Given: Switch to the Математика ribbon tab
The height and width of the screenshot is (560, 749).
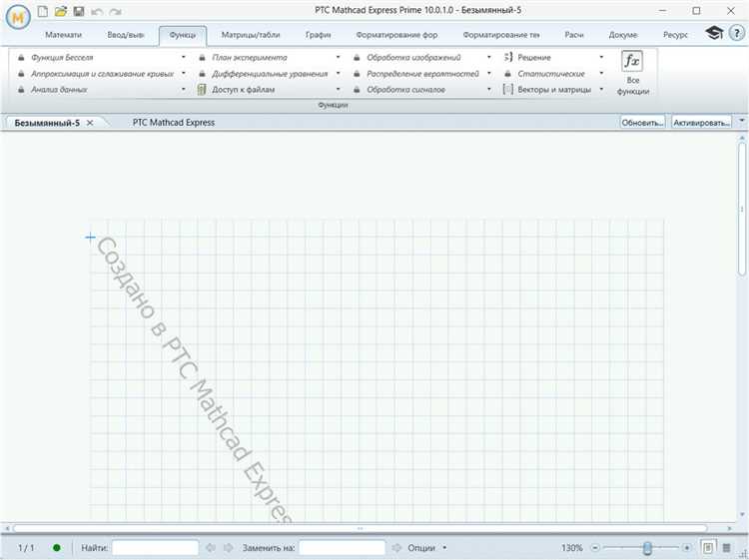Looking at the screenshot, I should point(63,35).
